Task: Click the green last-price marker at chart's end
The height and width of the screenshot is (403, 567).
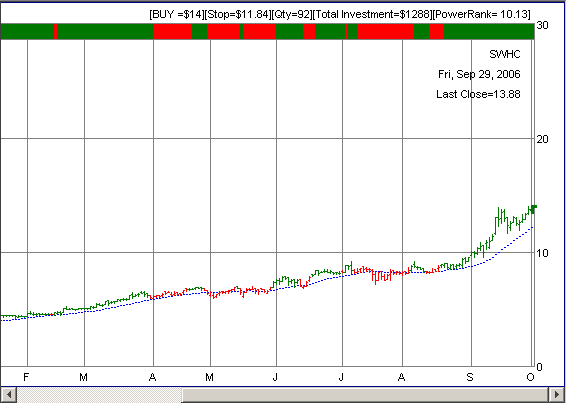Action: point(534,208)
